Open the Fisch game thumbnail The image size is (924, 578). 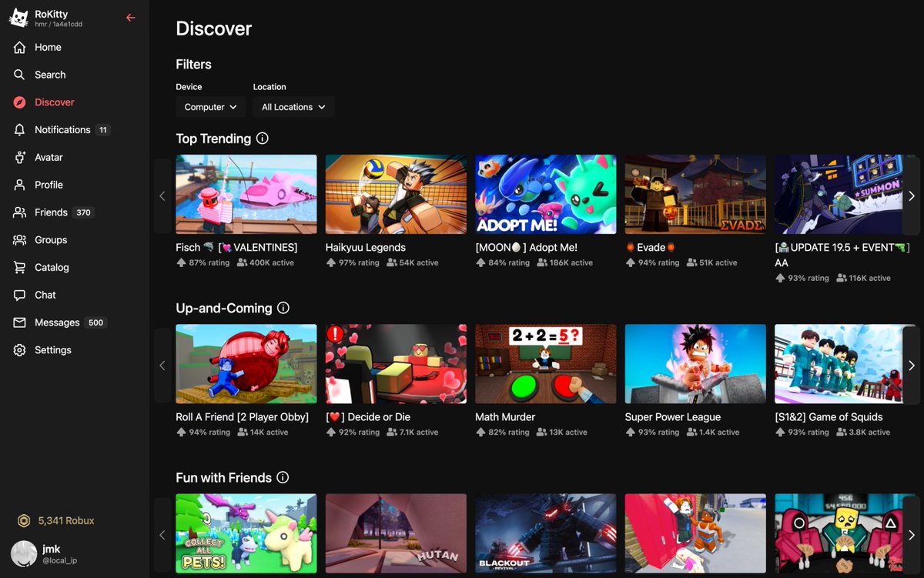coord(246,194)
